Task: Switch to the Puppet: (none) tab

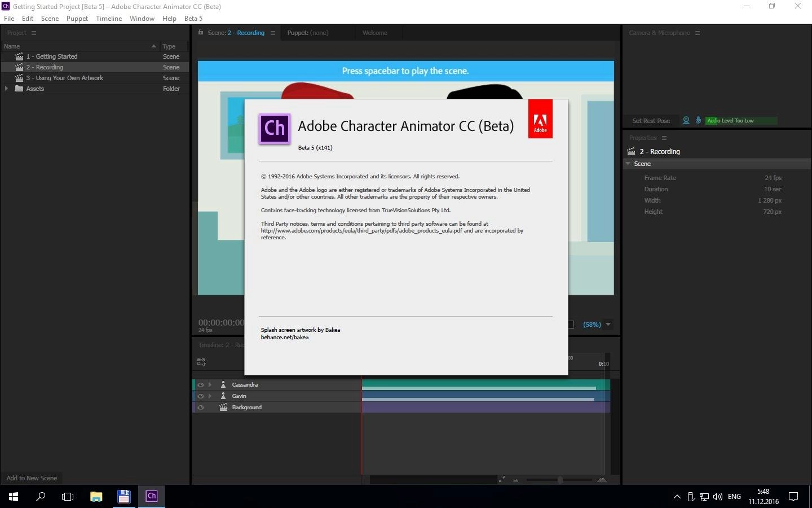Action: pos(308,33)
